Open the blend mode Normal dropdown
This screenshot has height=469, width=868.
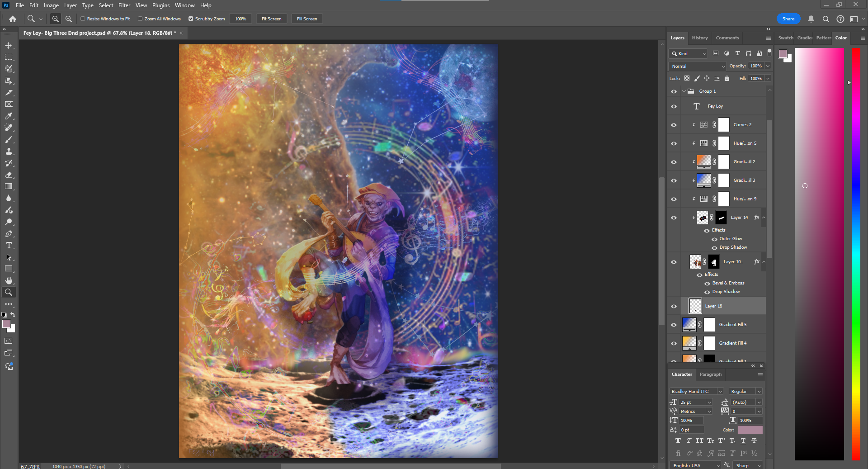[x=697, y=66]
